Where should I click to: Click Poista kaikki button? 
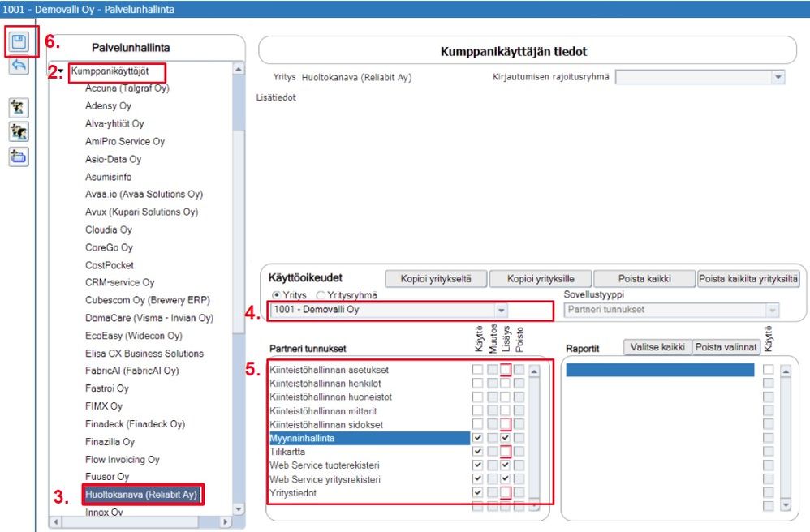[644, 279]
